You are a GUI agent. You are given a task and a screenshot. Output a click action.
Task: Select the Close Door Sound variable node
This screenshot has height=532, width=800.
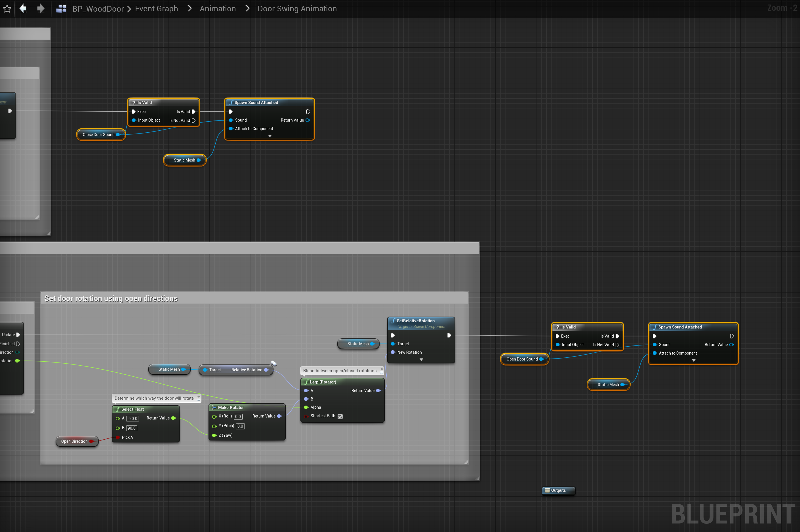[x=98, y=135]
